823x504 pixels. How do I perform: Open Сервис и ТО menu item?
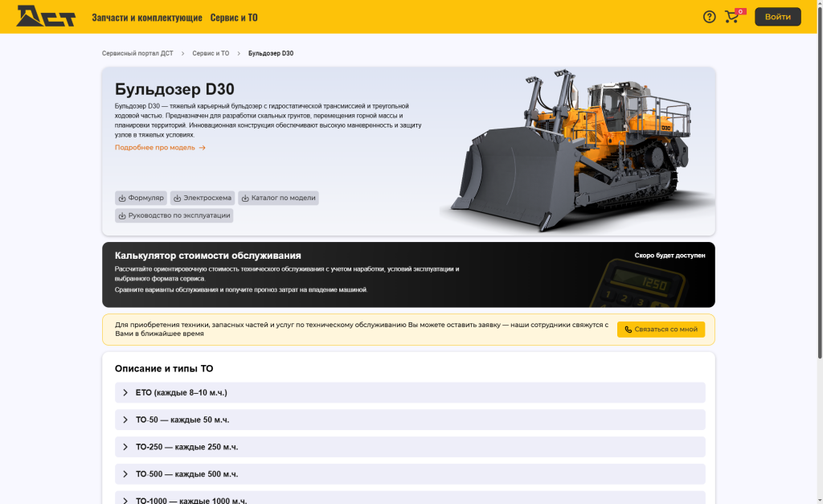pos(234,18)
